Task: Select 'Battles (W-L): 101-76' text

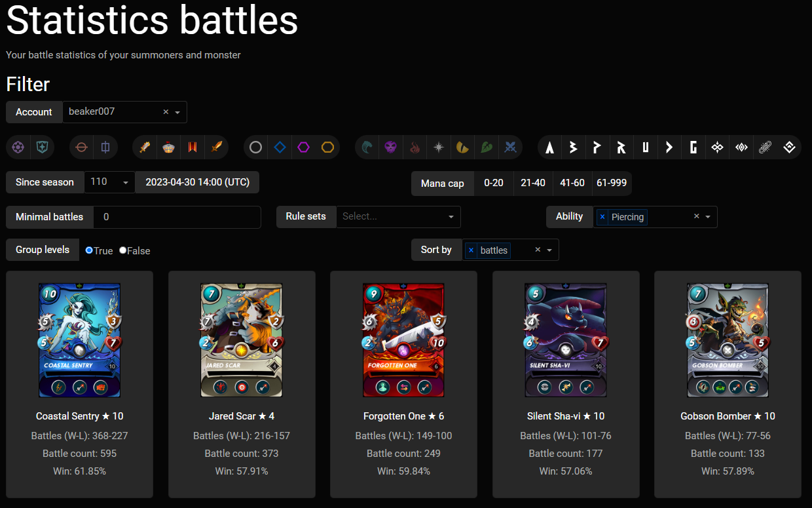Action: (566, 436)
